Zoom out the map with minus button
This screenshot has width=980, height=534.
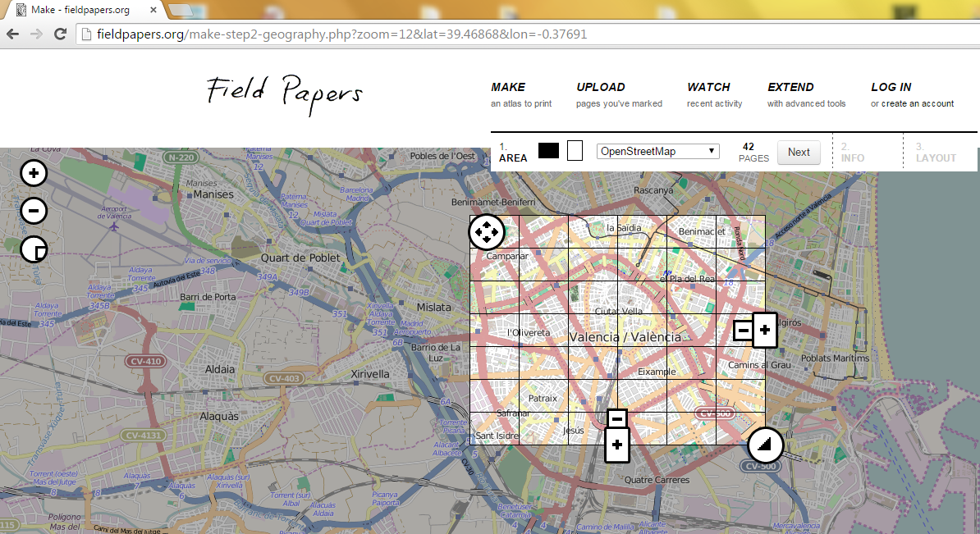34,211
